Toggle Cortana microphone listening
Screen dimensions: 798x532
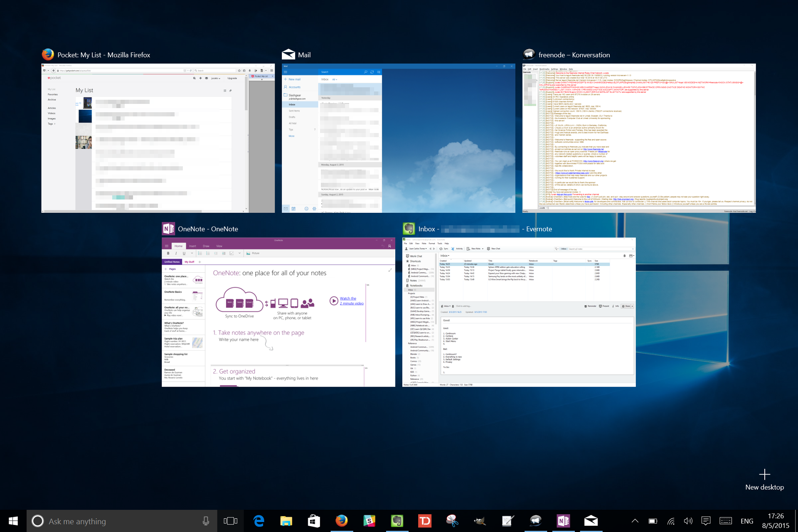coord(206,521)
